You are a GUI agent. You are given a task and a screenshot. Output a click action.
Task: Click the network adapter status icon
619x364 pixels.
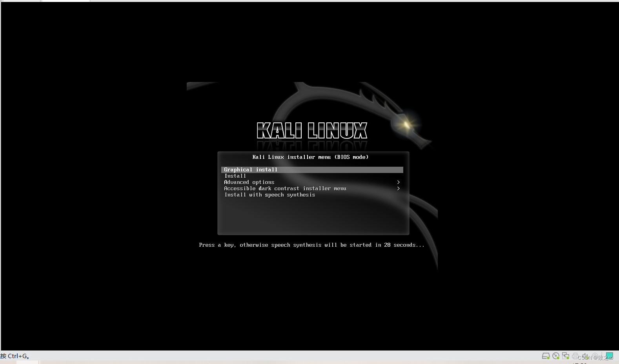566,356
